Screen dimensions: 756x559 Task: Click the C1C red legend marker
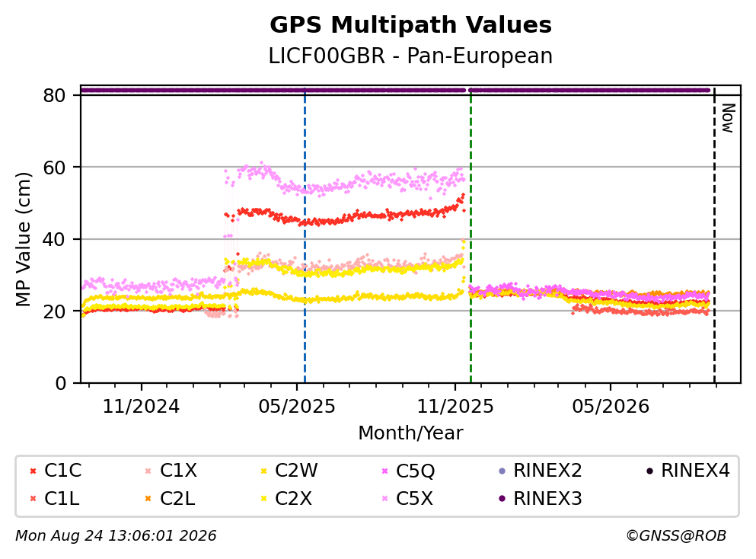(x=33, y=471)
